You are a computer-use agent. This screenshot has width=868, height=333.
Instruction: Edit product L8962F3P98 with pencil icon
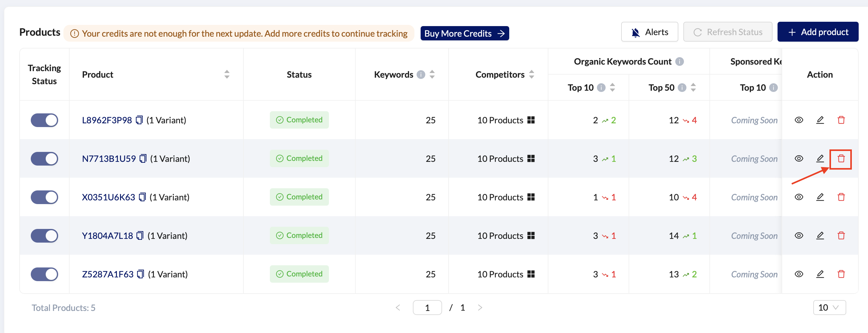point(820,120)
